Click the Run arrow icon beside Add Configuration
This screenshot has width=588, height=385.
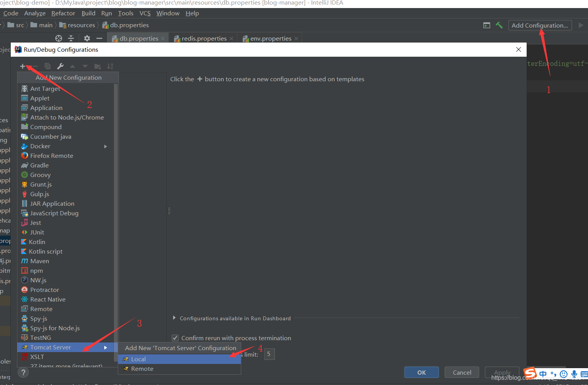click(x=581, y=25)
